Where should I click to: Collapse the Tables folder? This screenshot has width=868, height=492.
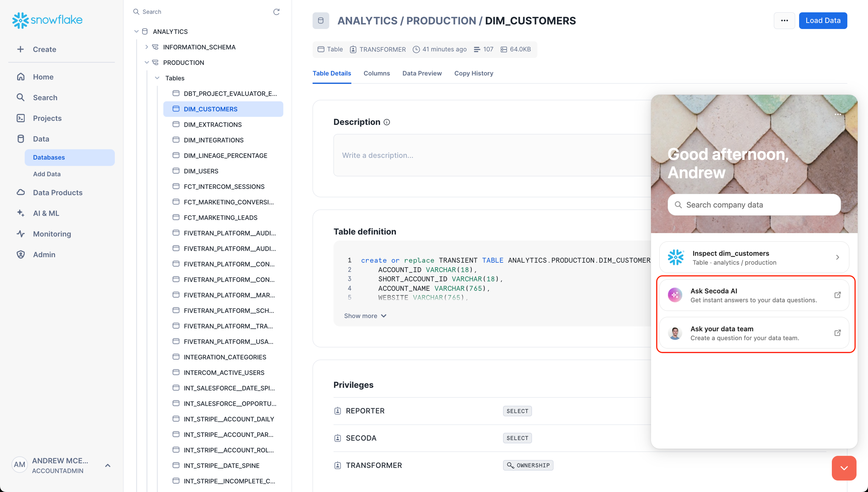pos(157,78)
